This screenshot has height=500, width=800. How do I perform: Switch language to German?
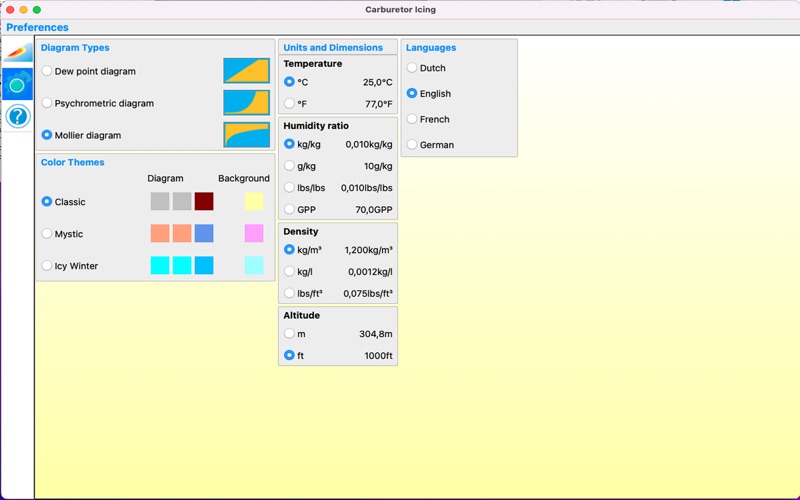pos(412,144)
